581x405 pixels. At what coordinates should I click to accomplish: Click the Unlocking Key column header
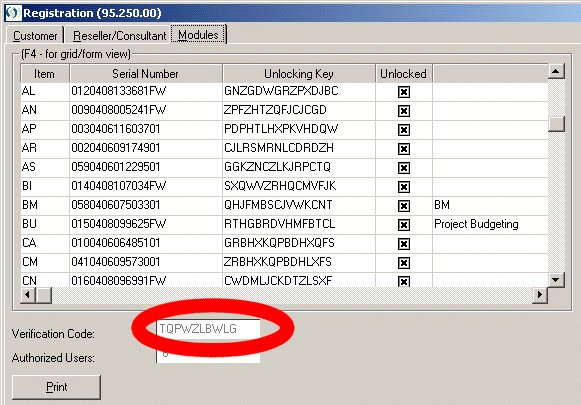299,74
